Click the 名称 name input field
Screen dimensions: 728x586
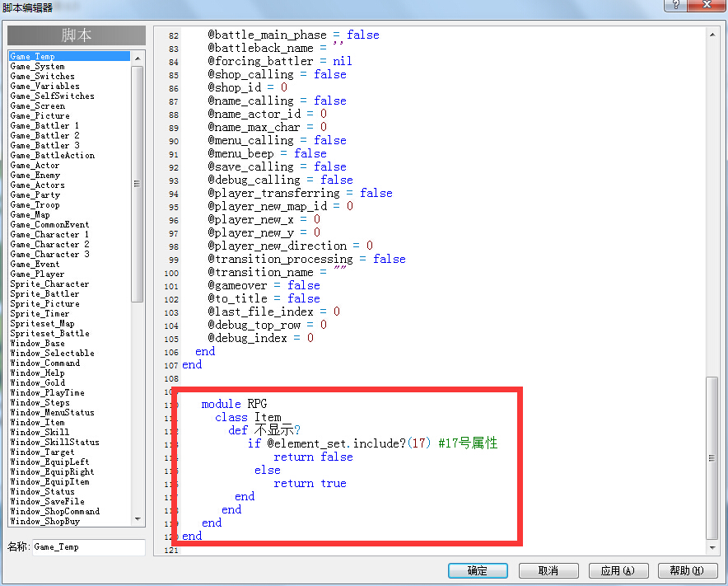89,547
